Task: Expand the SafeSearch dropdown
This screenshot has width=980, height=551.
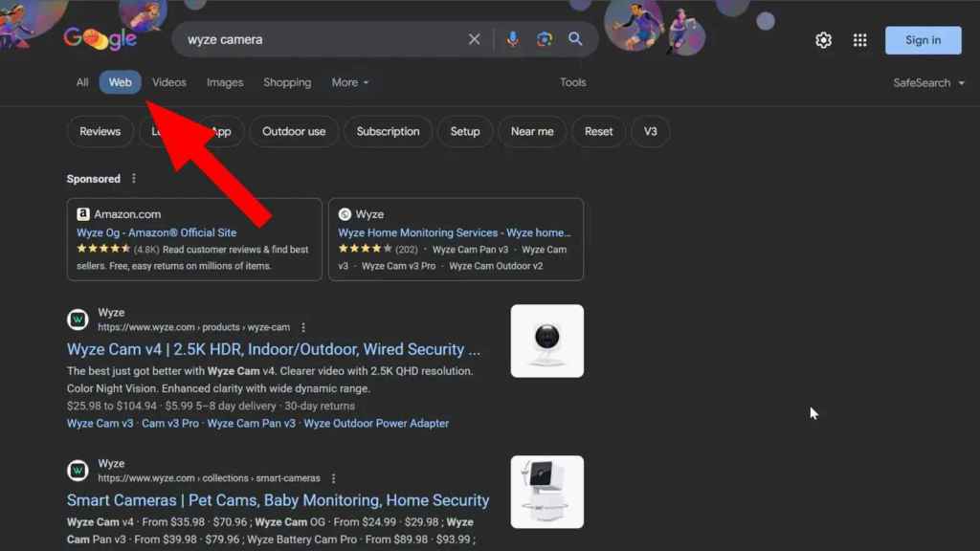Action: (x=928, y=82)
